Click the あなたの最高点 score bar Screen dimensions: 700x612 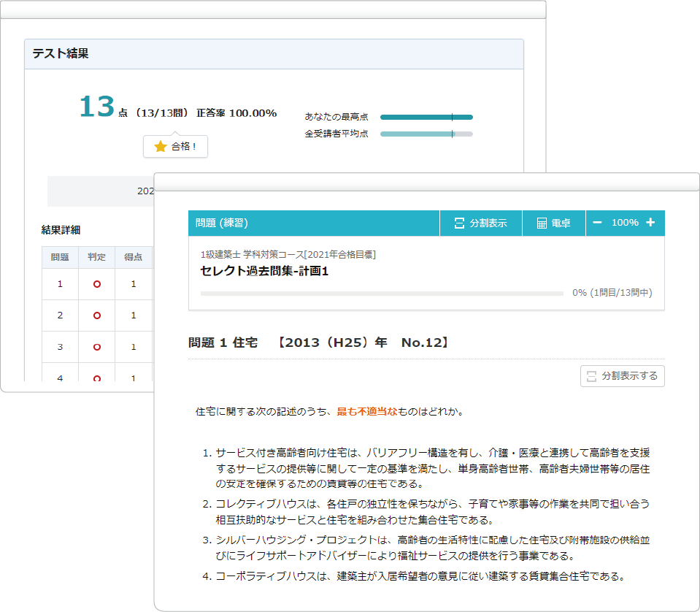click(426, 117)
